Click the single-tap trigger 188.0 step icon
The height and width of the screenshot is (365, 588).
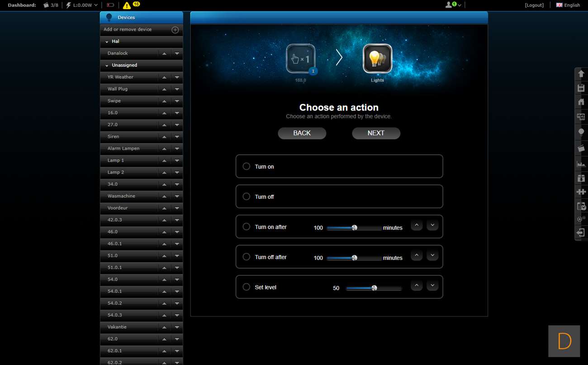(301, 58)
